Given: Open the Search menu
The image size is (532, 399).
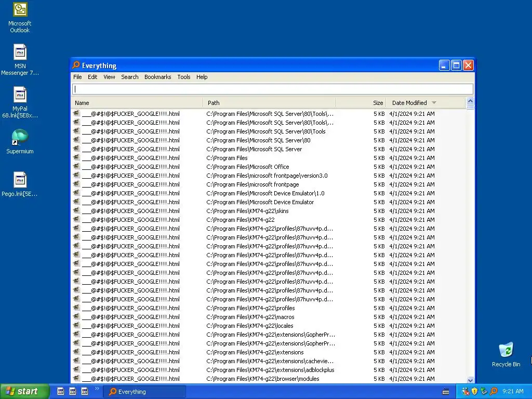Looking at the screenshot, I should point(129,77).
